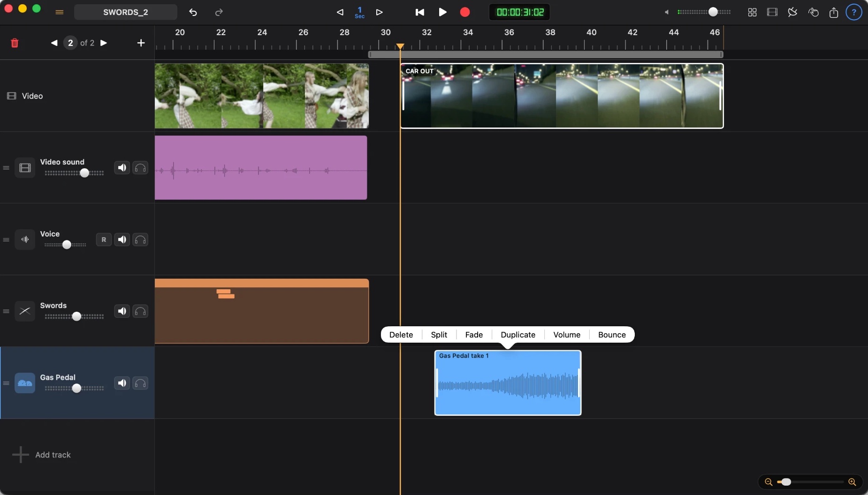868x495 pixels.
Task: Choose Bounce in the clip popup
Action: click(x=612, y=335)
